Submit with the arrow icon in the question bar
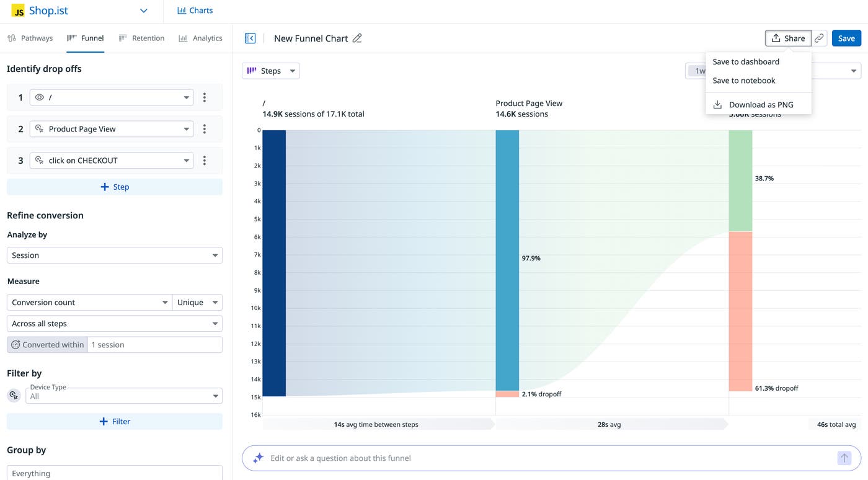Image resolution: width=868 pixels, height=480 pixels. [844, 458]
